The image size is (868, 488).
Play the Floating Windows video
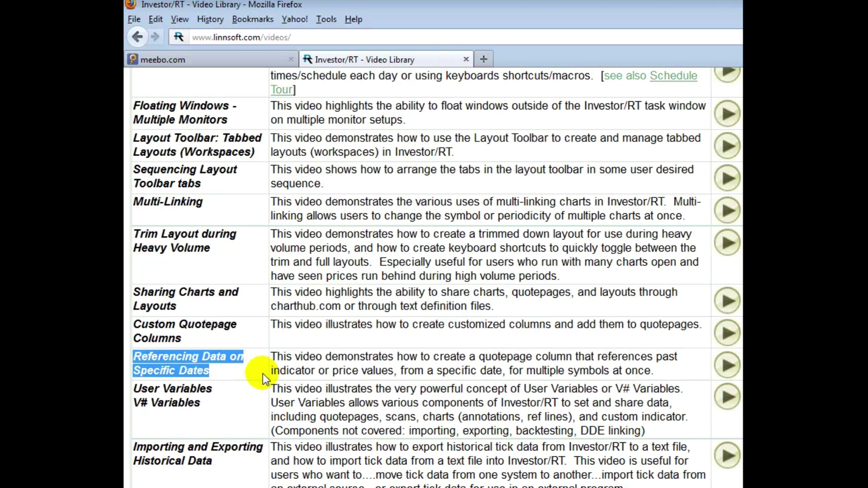(x=727, y=114)
